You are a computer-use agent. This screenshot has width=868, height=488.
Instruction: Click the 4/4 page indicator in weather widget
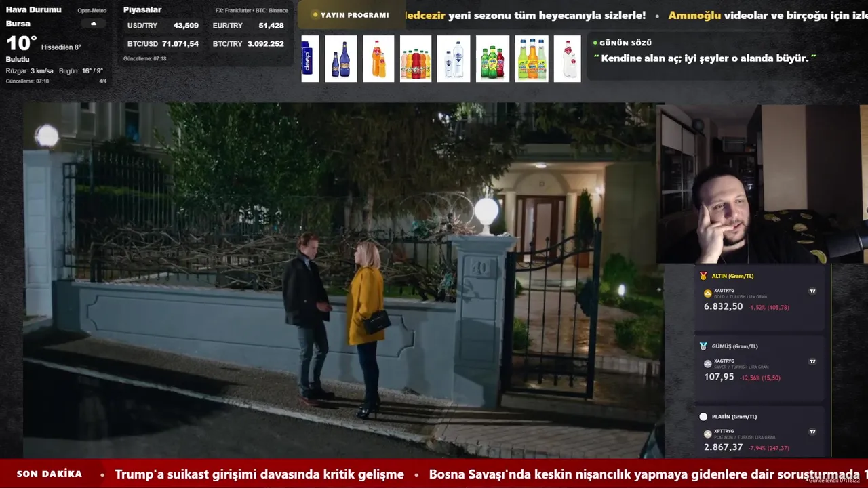tap(103, 81)
